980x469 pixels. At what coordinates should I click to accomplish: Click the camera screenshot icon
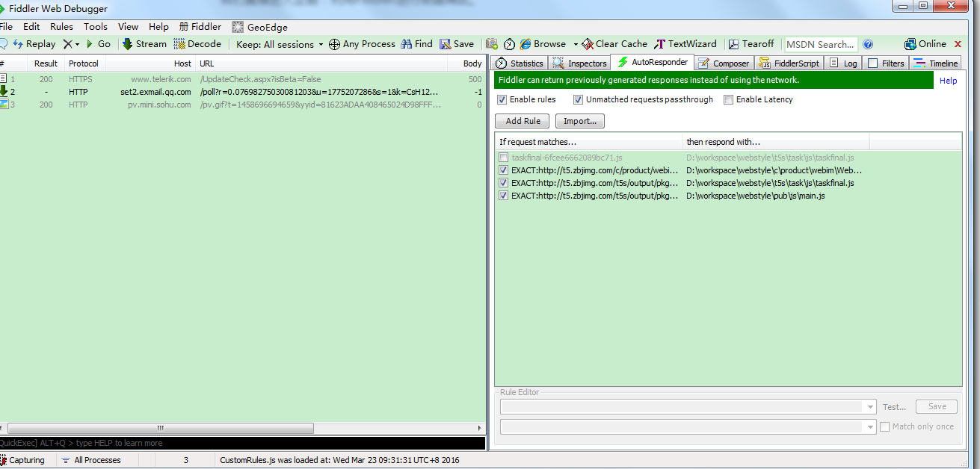492,44
